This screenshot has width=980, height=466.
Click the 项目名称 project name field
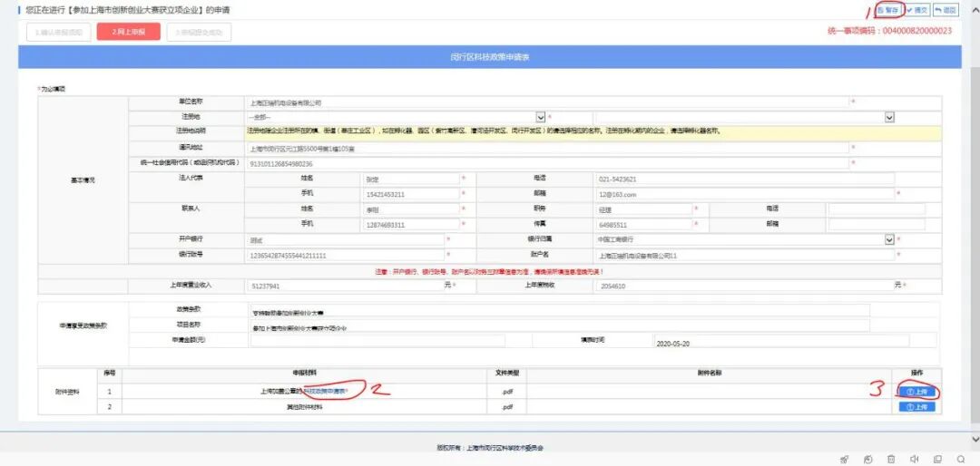pyautogui.click(x=559, y=326)
